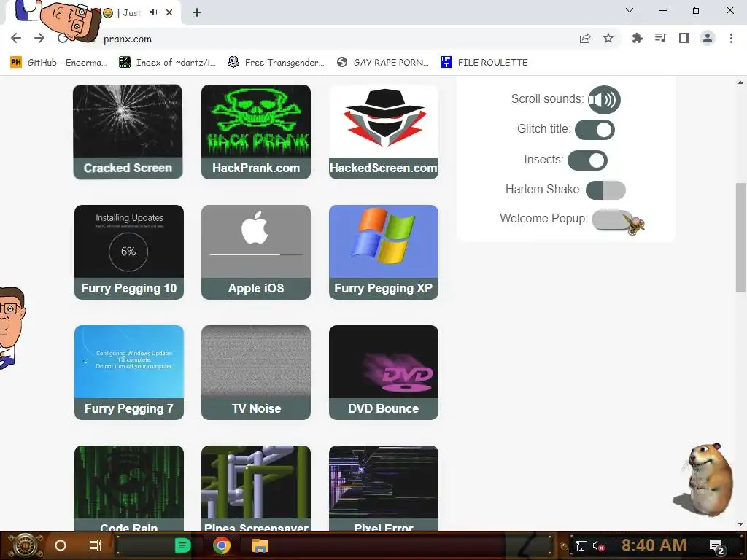Open the Chrome profile avatar
747x560 pixels.
point(708,38)
